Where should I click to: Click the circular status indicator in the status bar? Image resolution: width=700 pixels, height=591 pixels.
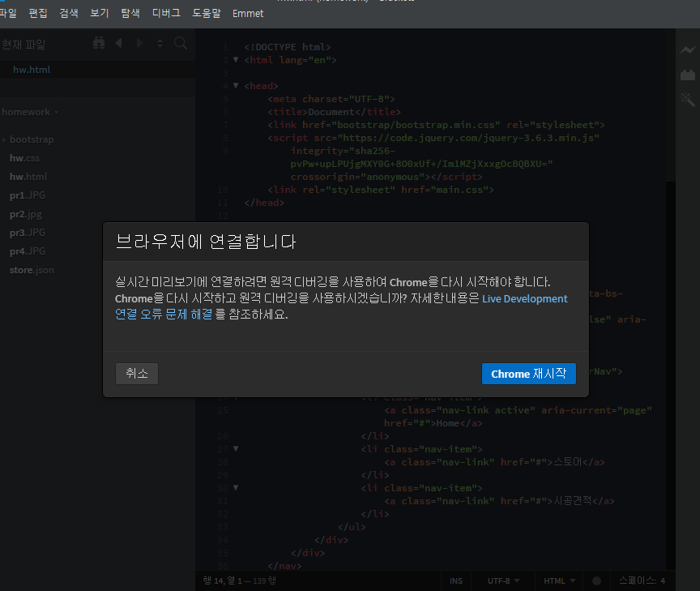tap(596, 580)
